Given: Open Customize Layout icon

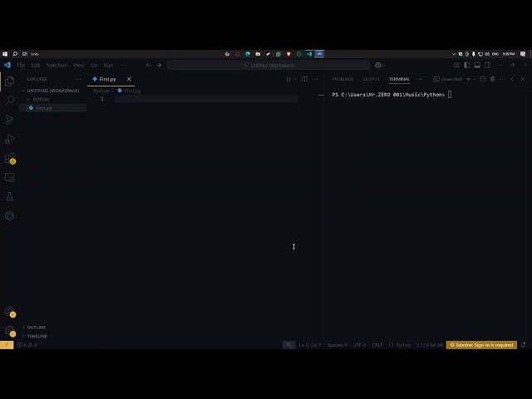Looking at the screenshot, I should (x=456, y=65).
